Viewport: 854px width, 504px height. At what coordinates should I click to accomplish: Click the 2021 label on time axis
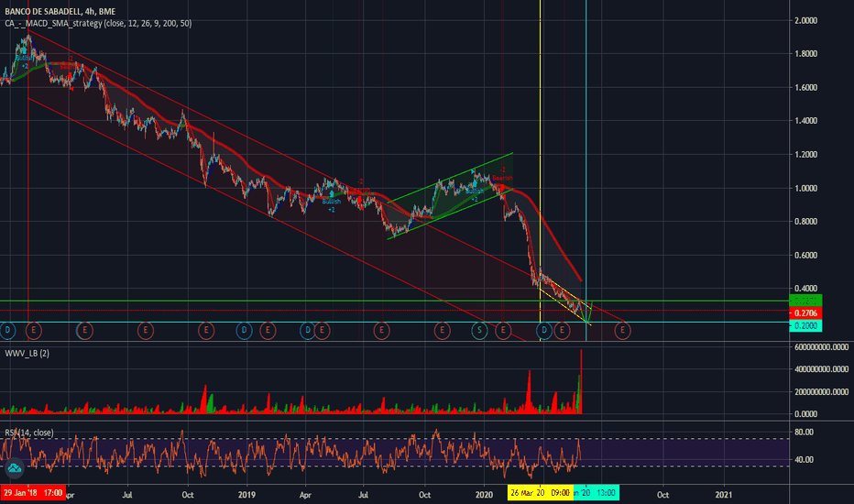pyautogui.click(x=724, y=495)
